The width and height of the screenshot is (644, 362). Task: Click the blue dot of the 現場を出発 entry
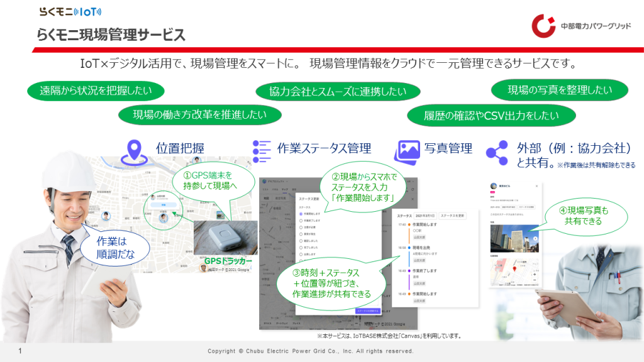409,248
